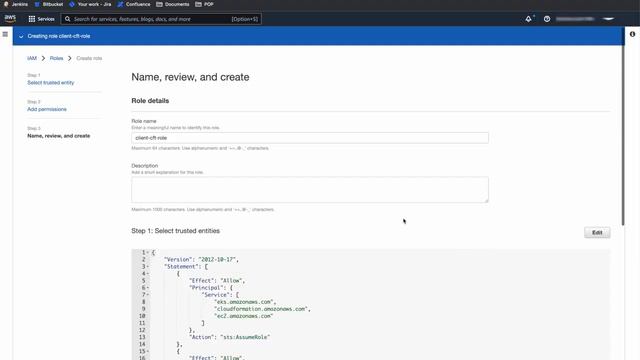
Task: Open the Jenkins bookmark
Action: 16,4
